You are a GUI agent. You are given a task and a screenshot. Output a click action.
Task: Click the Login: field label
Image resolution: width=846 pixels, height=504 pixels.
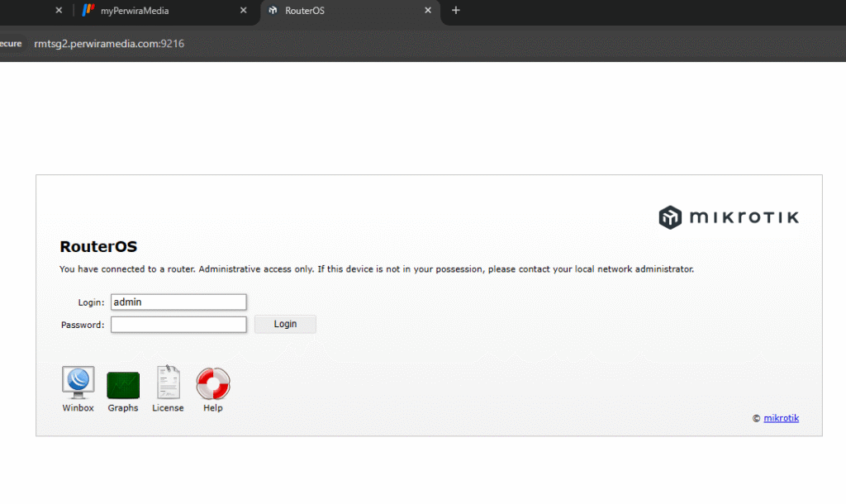coord(91,302)
